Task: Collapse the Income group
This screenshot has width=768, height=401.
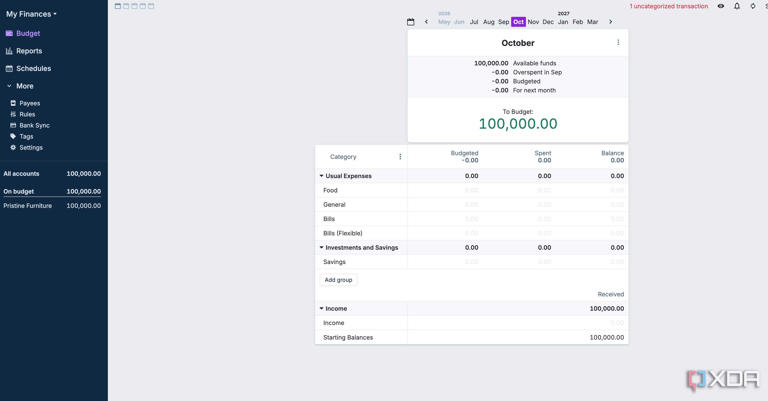Action: pos(322,308)
